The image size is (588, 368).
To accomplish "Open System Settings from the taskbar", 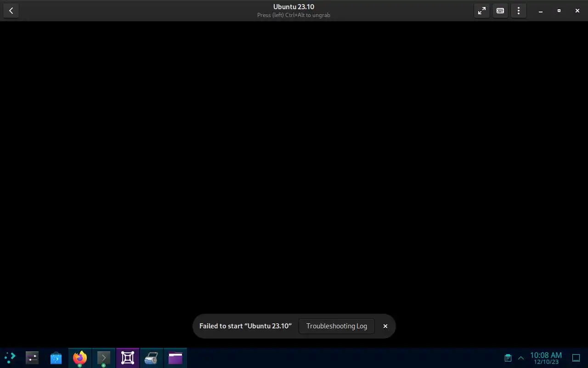I will (32, 358).
